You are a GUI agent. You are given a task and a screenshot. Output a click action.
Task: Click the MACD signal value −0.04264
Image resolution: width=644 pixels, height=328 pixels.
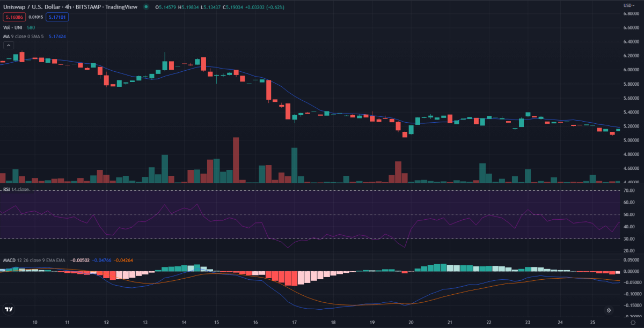coord(124,260)
